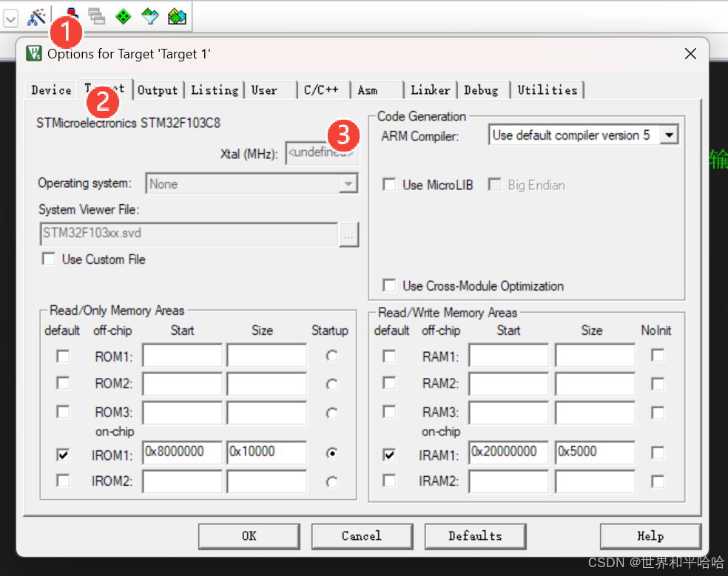
Task: Uncheck the IROM1 default checkbox
Action: point(63,455)
